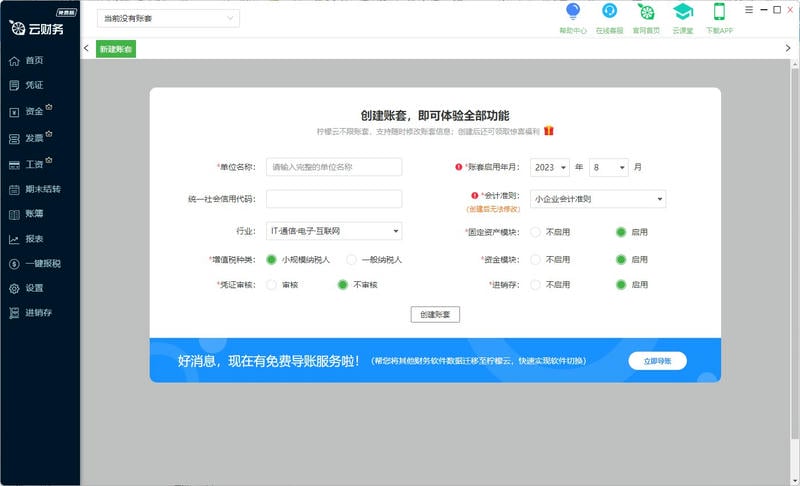
Task: Focus the 单位名称 input field
Action: [334, 167]
